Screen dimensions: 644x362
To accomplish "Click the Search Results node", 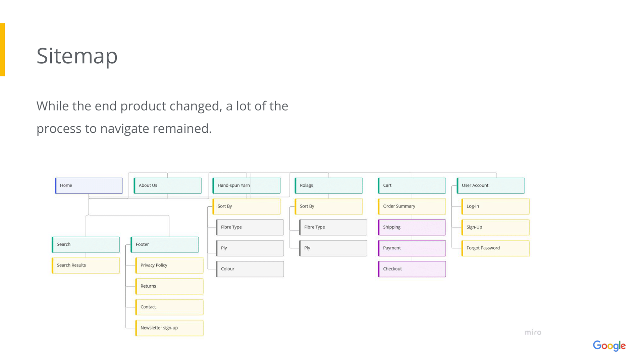I will [x=86, y=265].
